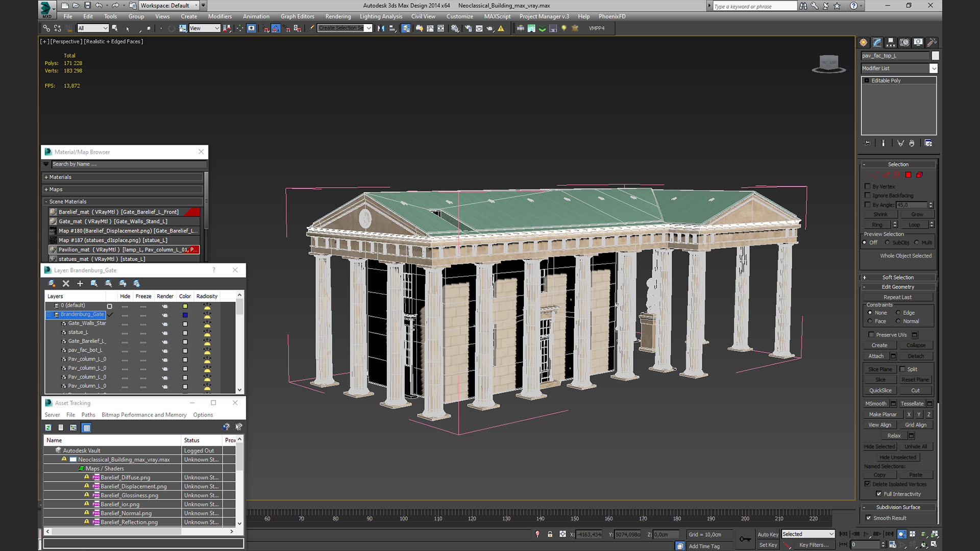The image size is (980, 551).
Task: Click the QuickSlice button
Action: pyautogui.click(x=880, y=391)
